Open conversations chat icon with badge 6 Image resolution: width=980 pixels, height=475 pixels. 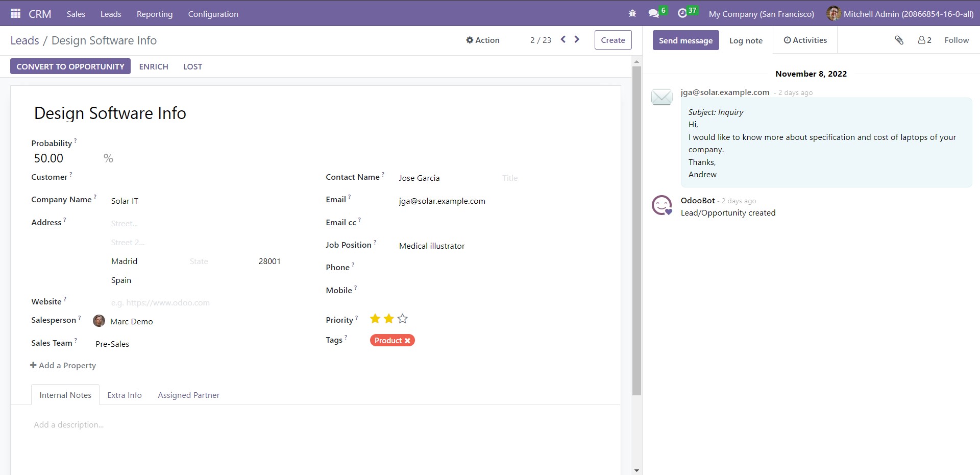point(654,14)
